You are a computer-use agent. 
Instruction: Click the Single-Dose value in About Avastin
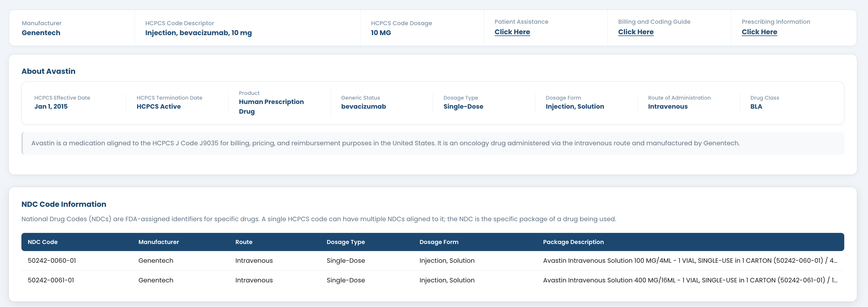click(x=463, y=107)
